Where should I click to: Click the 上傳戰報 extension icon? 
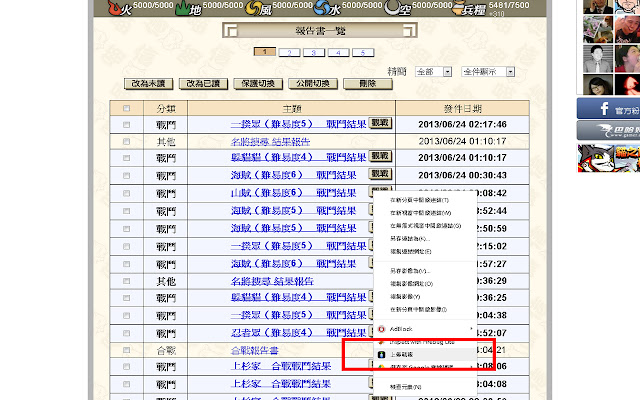click(382, 354)
